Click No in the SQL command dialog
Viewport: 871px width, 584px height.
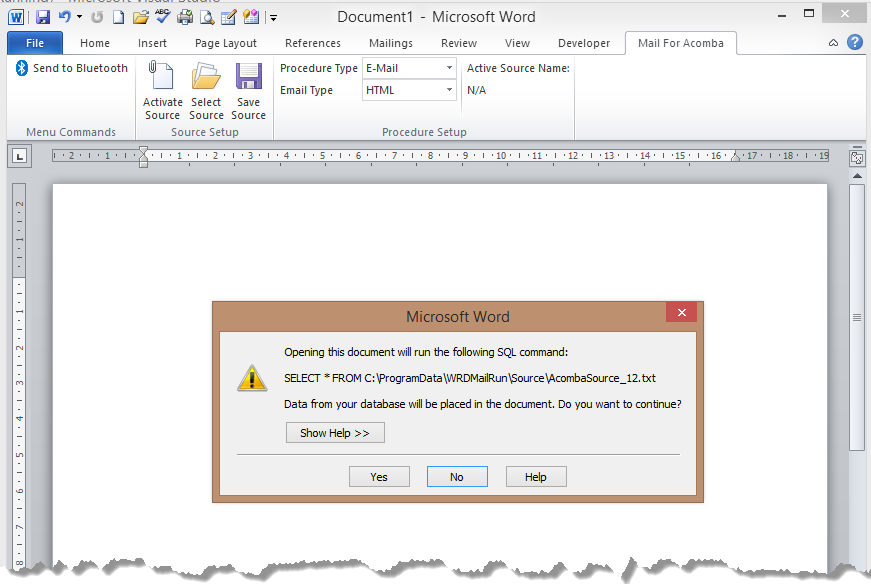[457, 477]
